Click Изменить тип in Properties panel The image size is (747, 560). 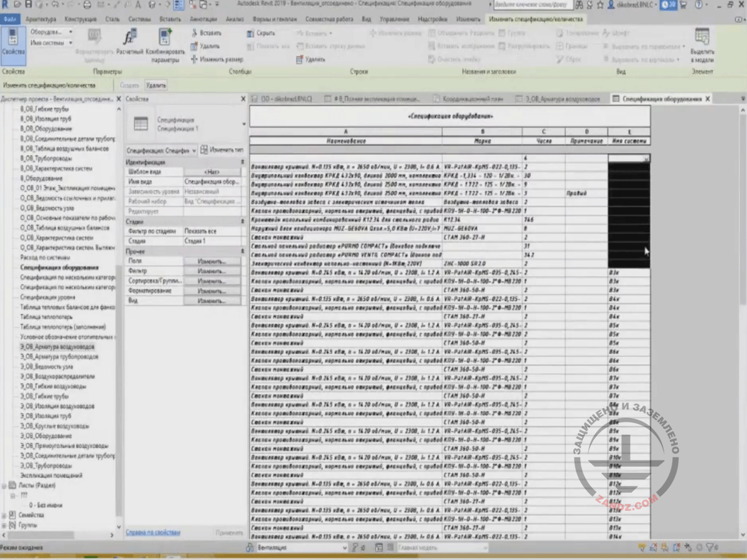(222, 150)
